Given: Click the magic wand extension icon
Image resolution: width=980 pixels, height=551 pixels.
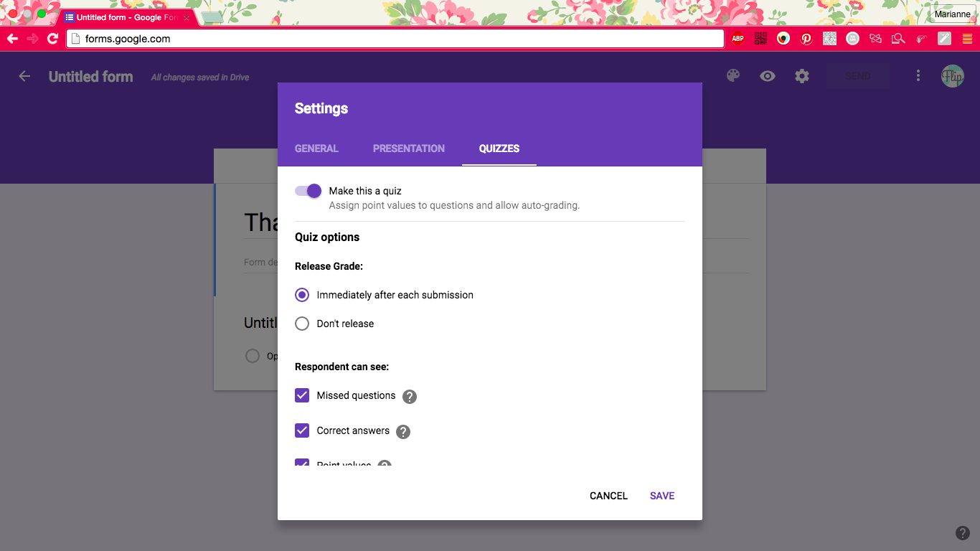Looking at the screenshot, I should pyautogui.click(x=944, y=39).
